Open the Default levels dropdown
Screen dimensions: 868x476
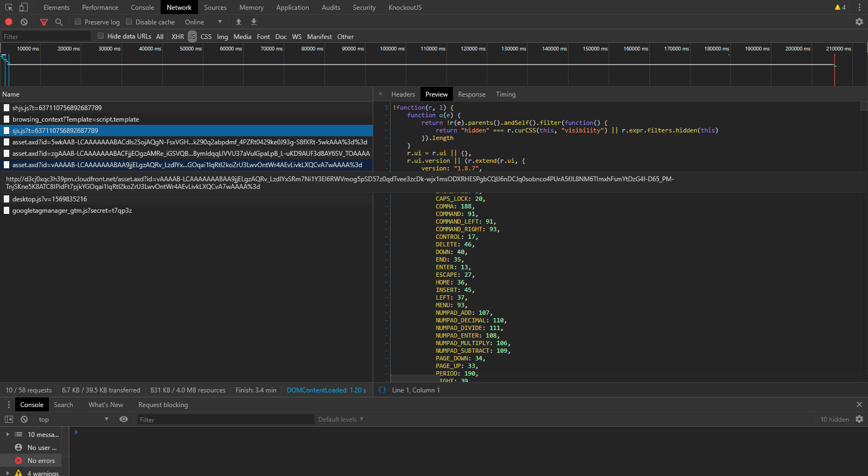click(341, 420)
